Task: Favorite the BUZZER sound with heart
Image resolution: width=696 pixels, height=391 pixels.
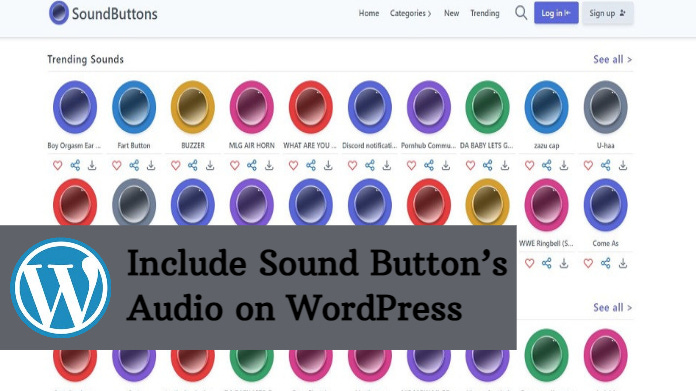Action: click(176, 166)
